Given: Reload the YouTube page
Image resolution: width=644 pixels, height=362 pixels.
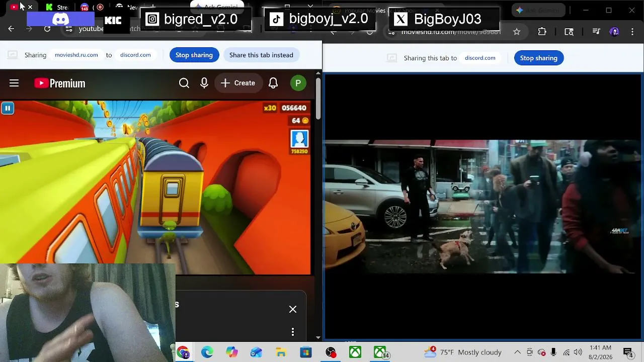Looking at the screenshot, I should click(x=47, y=29).
